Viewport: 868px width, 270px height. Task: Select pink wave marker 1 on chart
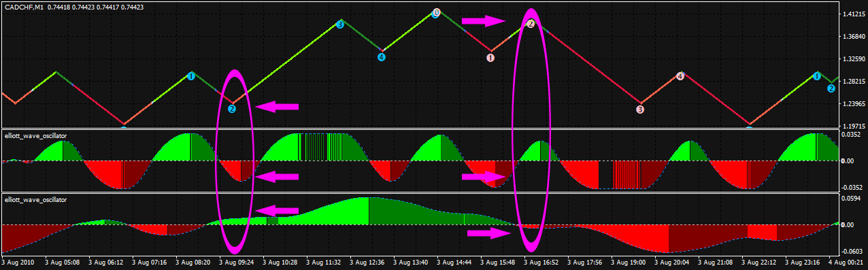490,58
